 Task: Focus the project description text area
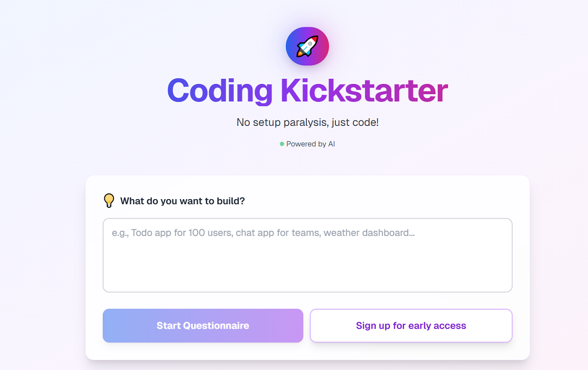pyautogui.click(x=307, y=255)
